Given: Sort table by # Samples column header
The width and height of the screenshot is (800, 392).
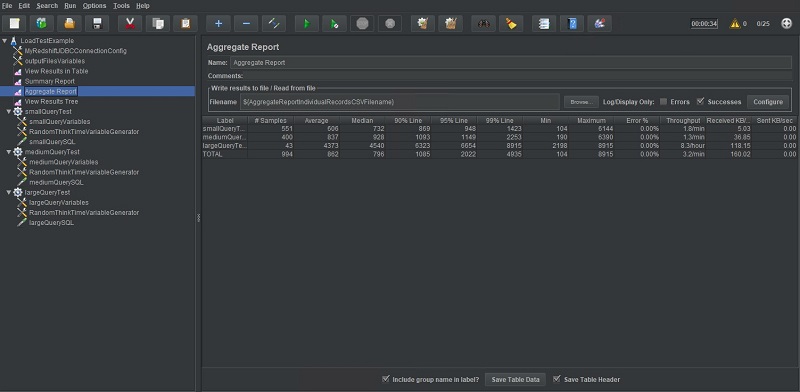Looking at the screenshot, I should (270, 120).
